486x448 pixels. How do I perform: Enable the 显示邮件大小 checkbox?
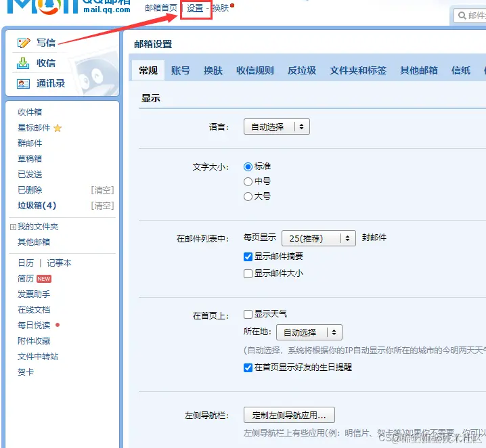pos(248,273)
